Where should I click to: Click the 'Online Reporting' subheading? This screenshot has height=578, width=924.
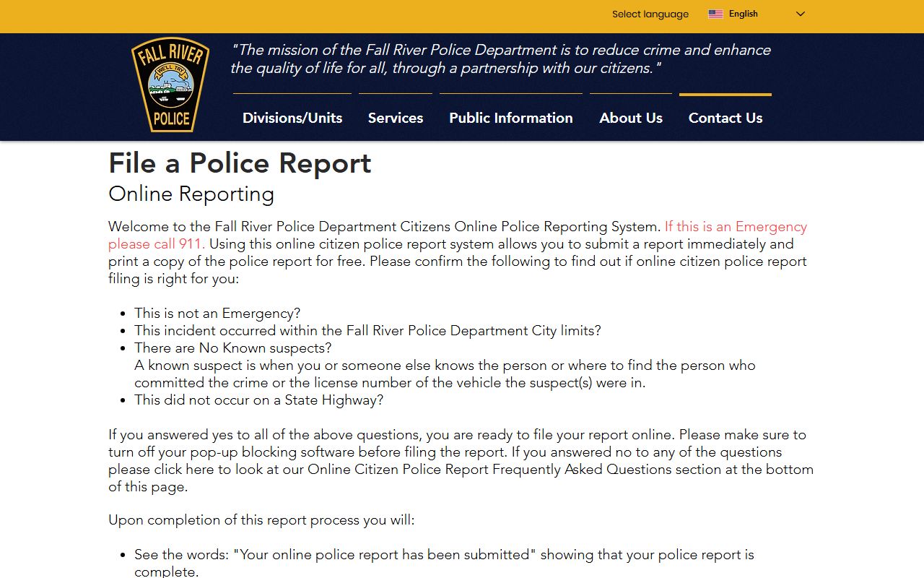tap(191, 194)
